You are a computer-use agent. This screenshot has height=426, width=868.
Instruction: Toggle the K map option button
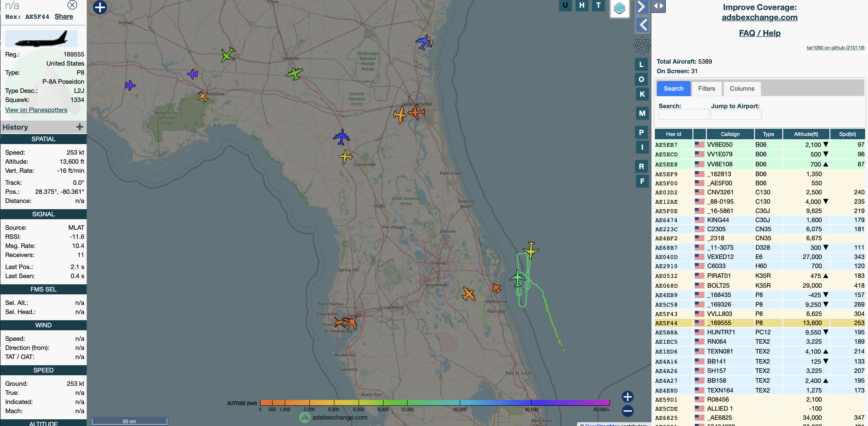point(642,94)
